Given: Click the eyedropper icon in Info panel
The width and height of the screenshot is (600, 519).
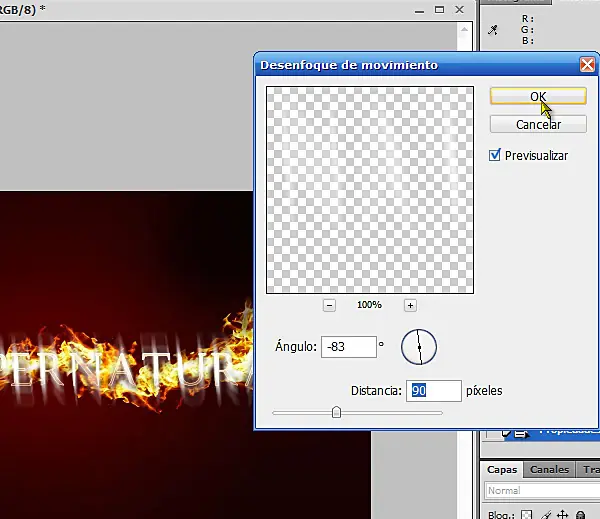Looking at the screenshot, I should (493, 30).
